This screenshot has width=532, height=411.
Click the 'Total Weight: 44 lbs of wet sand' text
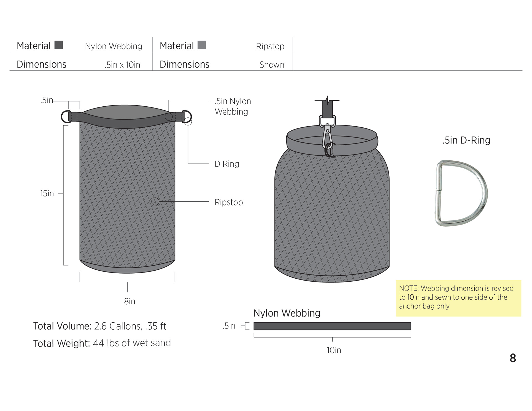coord(102,343)
